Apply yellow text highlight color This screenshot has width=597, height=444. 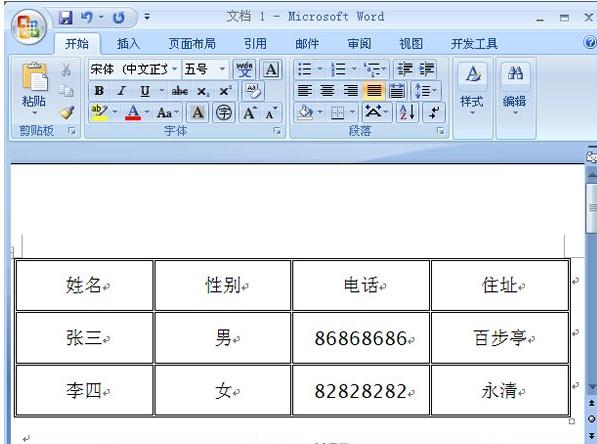pyautogui.click(x=100, y=113)
